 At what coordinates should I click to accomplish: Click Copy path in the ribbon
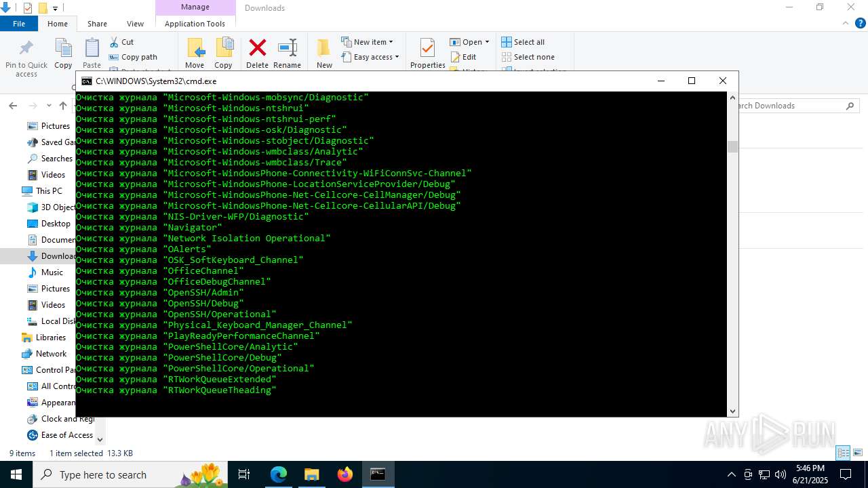(x=133, y=57)
